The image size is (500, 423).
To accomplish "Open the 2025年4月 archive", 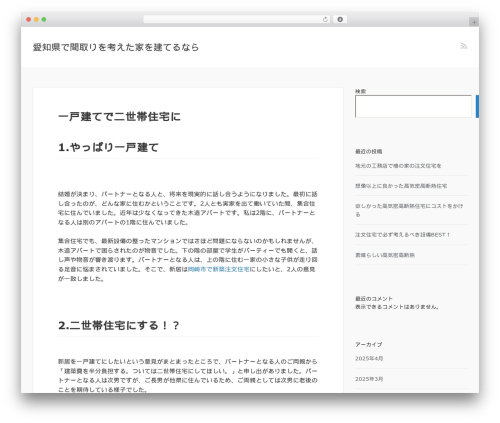I will click(x=369, y=358).
